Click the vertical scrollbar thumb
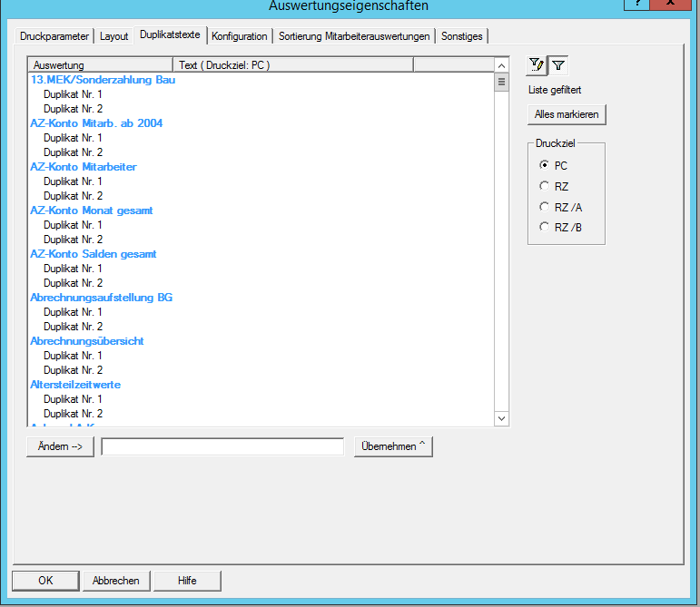Screen dimensions: 700x607 pos(501,82)
